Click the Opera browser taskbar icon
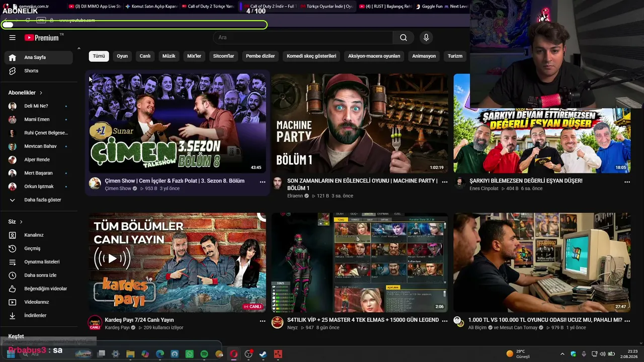The height and width of the screenshot is (362, 644). [233, 354]
